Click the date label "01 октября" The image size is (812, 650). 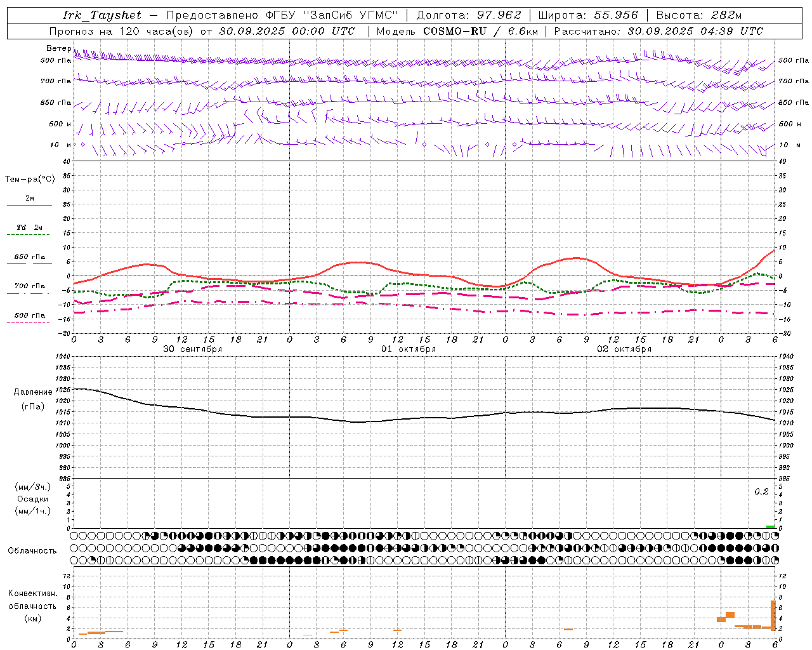pyautogui.click(x=409, y=349)
